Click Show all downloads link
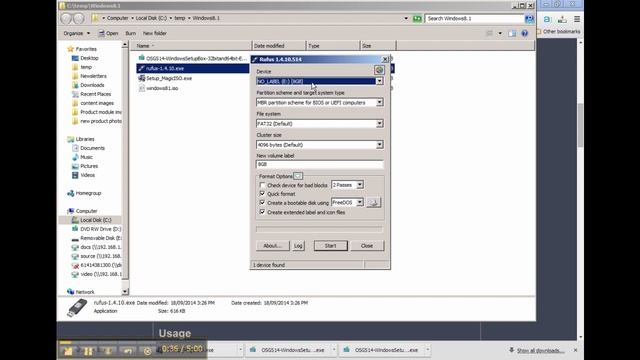The image size is (640, 360). click(540, 351)
